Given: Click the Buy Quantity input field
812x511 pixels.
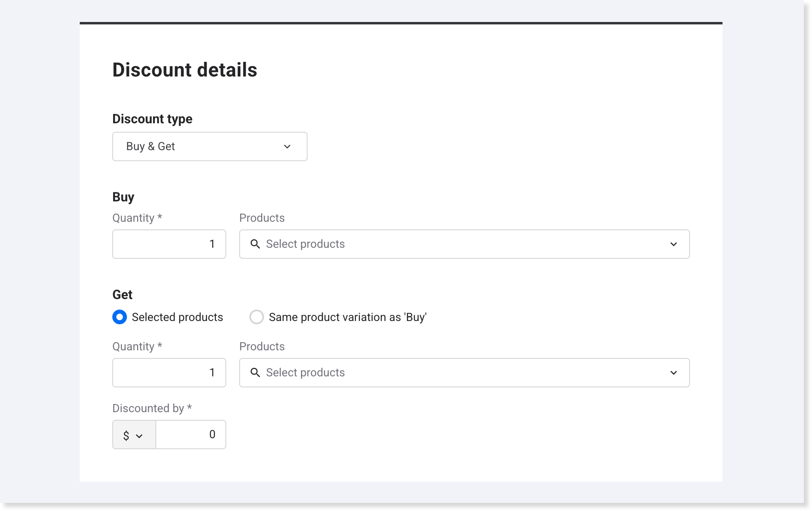Looking at the screenshot, I should [169, 244].
